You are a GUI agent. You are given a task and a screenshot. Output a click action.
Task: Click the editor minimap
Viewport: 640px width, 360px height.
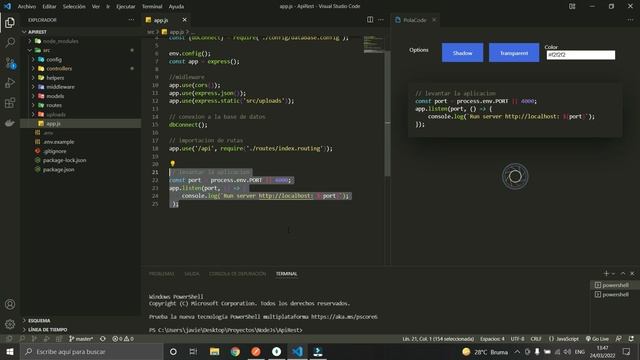(x=373, y=45)
